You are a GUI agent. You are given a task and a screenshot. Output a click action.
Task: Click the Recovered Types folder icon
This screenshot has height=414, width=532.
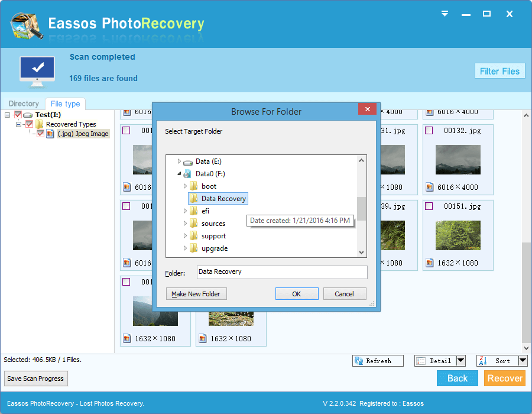coord(40,124)
